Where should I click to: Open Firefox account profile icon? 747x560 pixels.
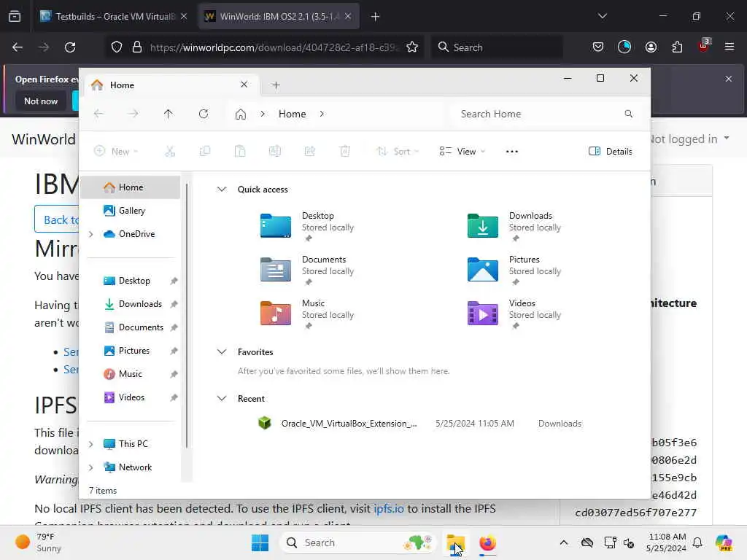(651, 47)
